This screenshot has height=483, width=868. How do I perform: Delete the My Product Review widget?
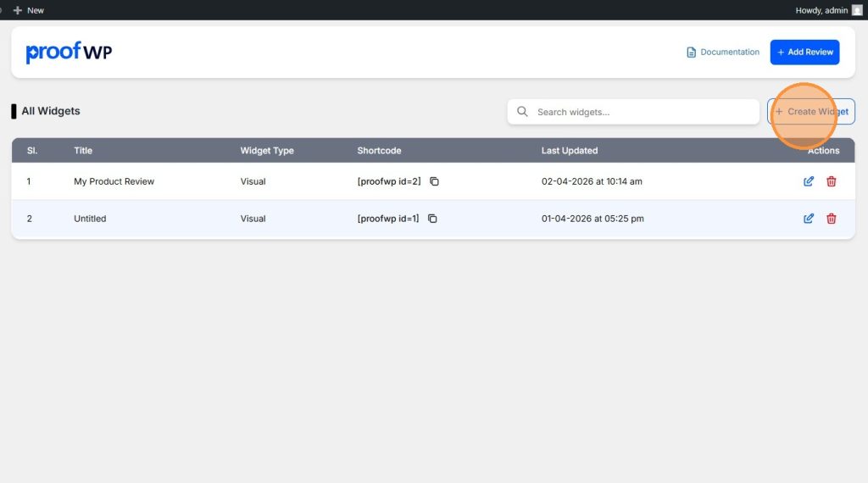(x=831, y=181)
